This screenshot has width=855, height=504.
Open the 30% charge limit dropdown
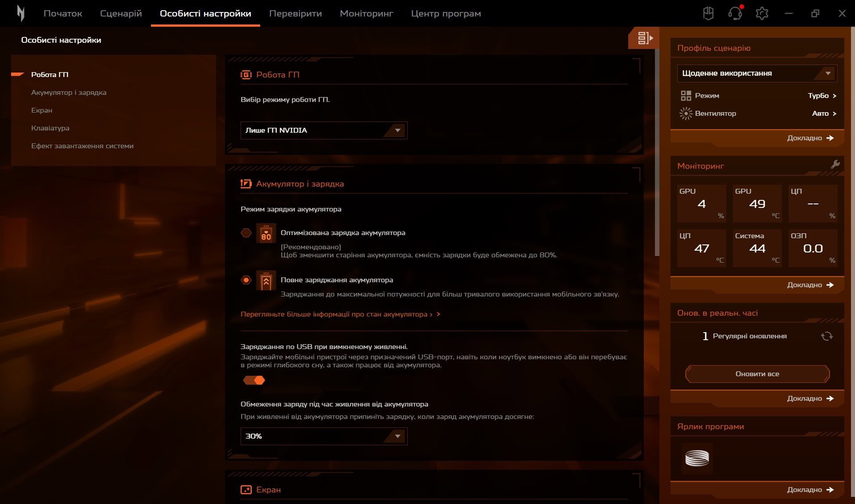[323, 436]
